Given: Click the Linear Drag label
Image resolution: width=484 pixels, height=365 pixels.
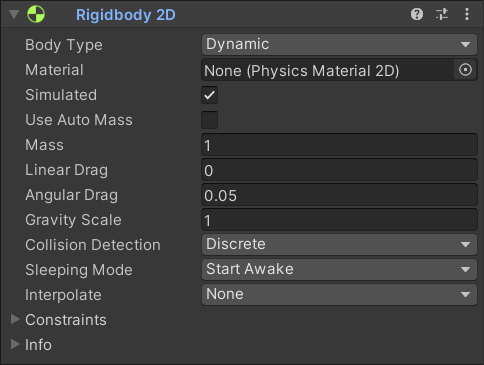Looking at the screenshot, I should 67,170.
